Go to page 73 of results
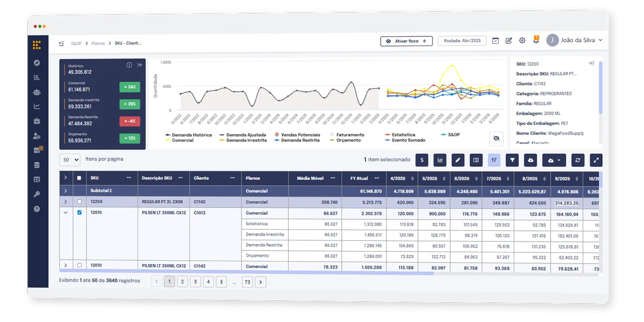644x322 pixels. point(247,281)
